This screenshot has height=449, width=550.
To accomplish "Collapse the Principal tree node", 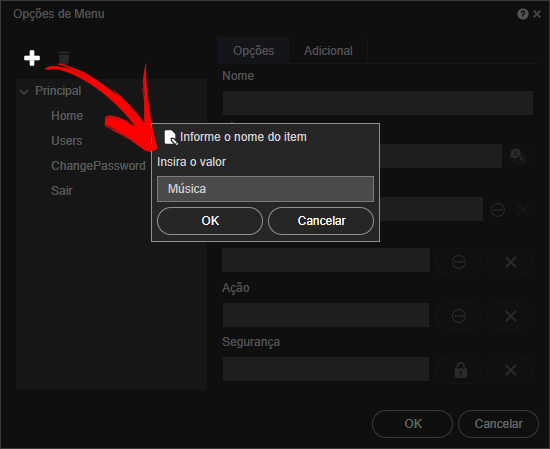I will (x=24, y=92).
